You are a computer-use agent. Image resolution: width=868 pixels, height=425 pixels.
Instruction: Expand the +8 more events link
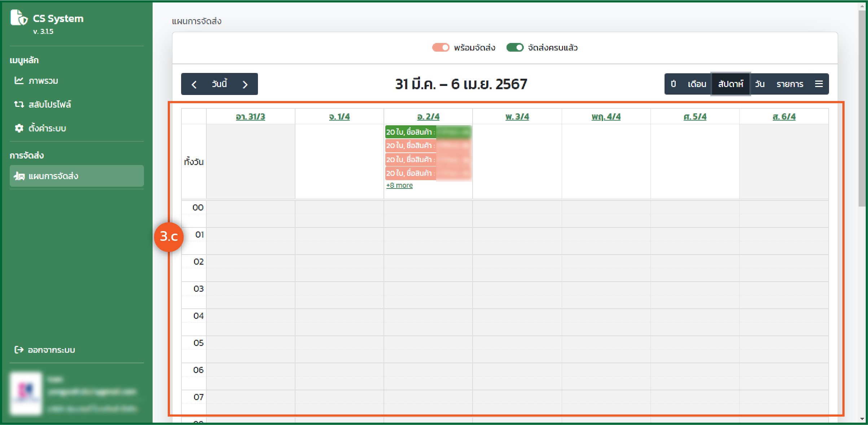point(399,185)
